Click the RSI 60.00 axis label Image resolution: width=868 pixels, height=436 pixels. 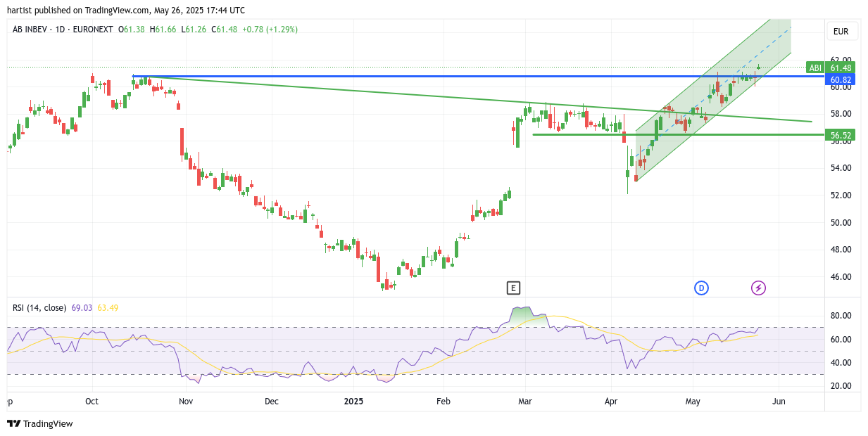841,340
